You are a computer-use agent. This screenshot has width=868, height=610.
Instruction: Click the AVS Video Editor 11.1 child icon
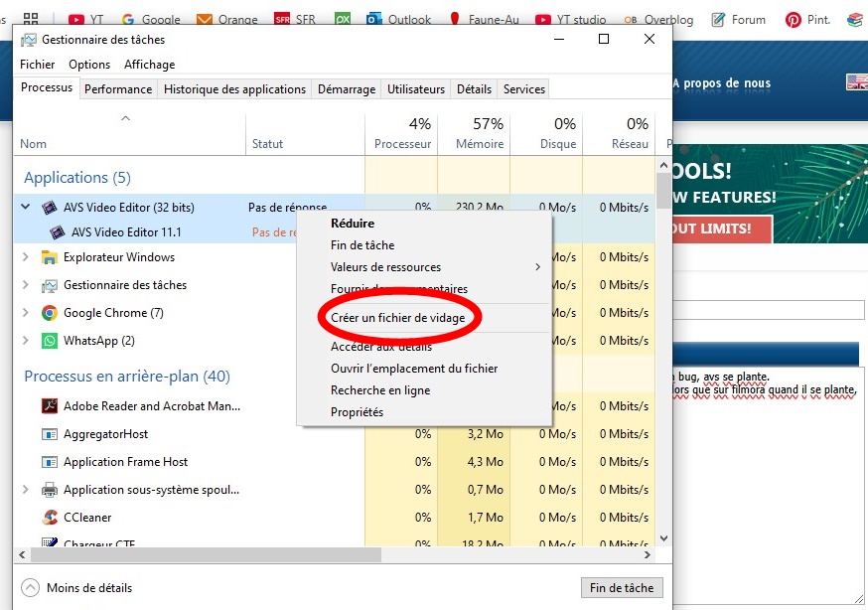57,232
